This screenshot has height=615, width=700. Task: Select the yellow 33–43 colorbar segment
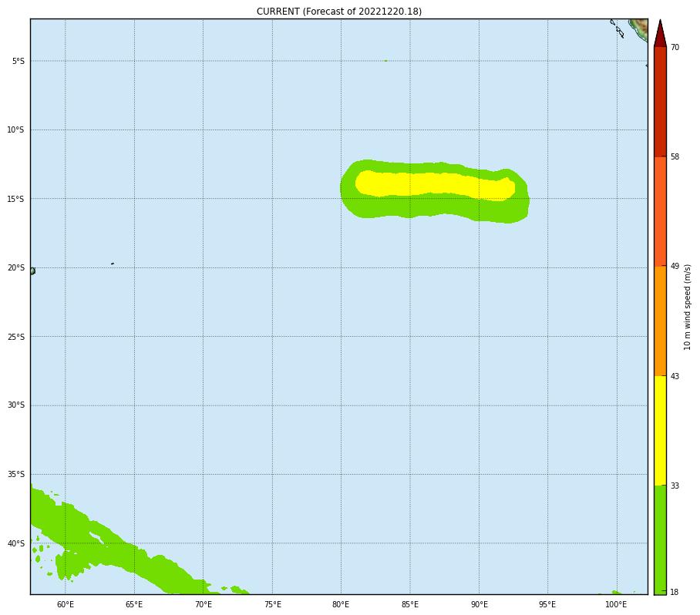pyautogui.click(x=660, y=430)
